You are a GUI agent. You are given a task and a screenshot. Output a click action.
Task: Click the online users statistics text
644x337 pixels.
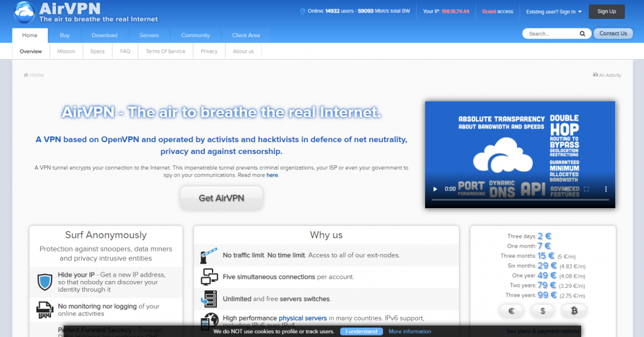(358, 11)
